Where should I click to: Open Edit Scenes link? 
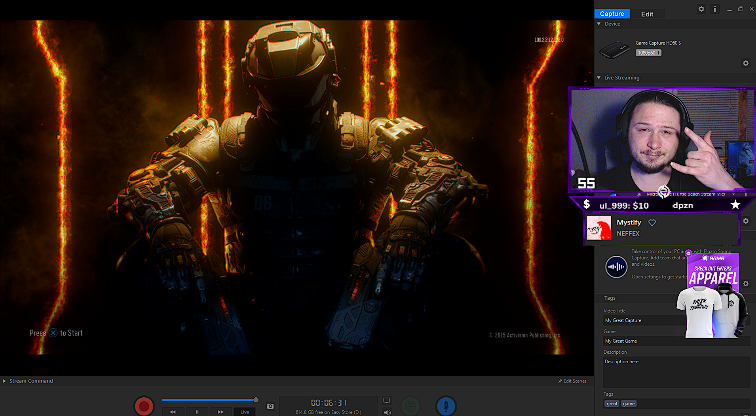(572, 381)
